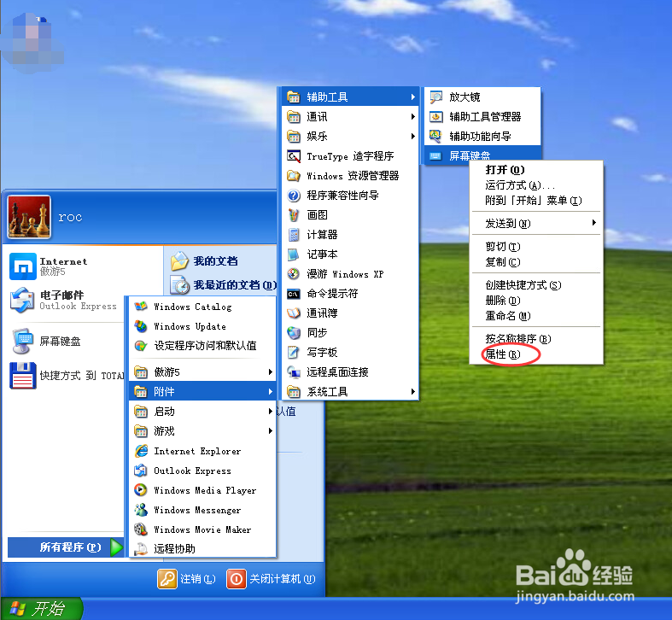Click the 漫游 Windows XP icon
Screen dimensions: 672x620
[294, 274]
